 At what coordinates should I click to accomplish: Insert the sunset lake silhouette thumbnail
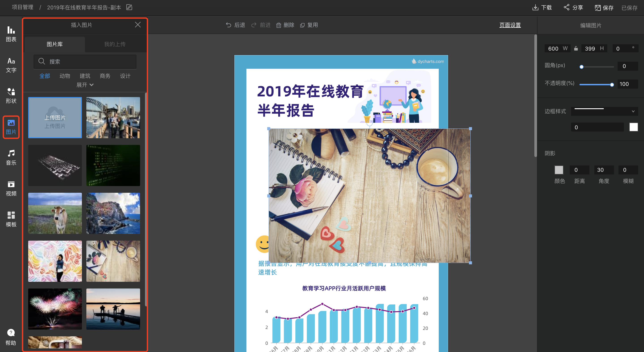[113, 309]
